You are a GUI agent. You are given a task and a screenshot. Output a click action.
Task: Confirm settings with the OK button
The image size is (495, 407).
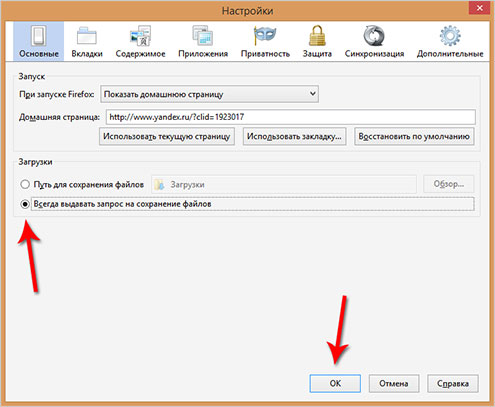point(335,383)
